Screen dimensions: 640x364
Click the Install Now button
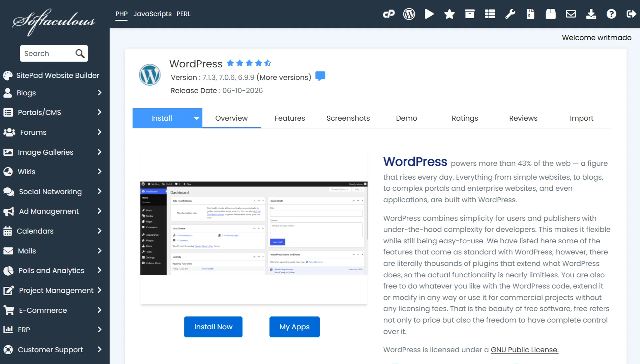coord(213,327)
